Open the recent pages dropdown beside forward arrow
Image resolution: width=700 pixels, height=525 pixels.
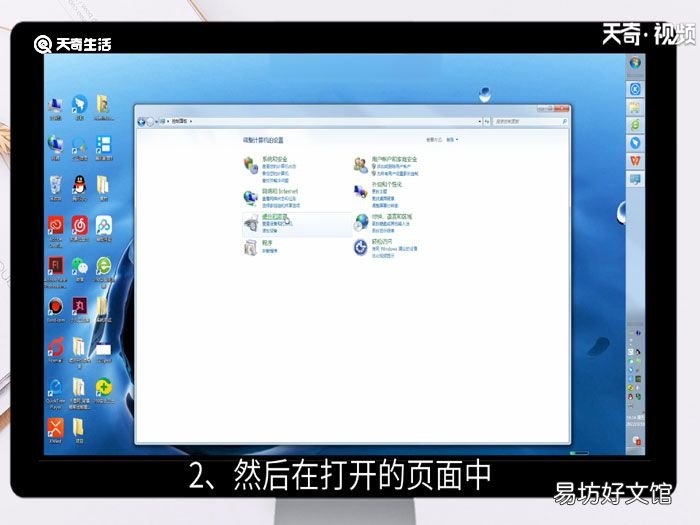[x=156, y=121]
